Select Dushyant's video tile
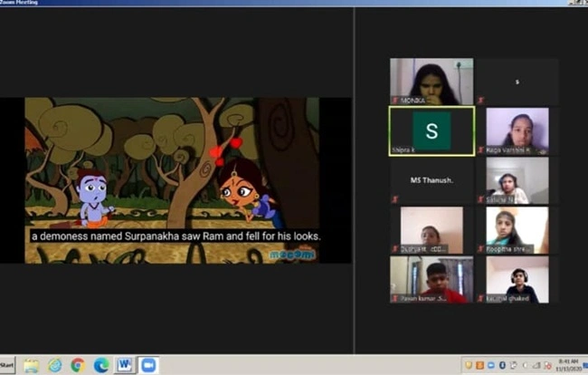 [432, 230]
